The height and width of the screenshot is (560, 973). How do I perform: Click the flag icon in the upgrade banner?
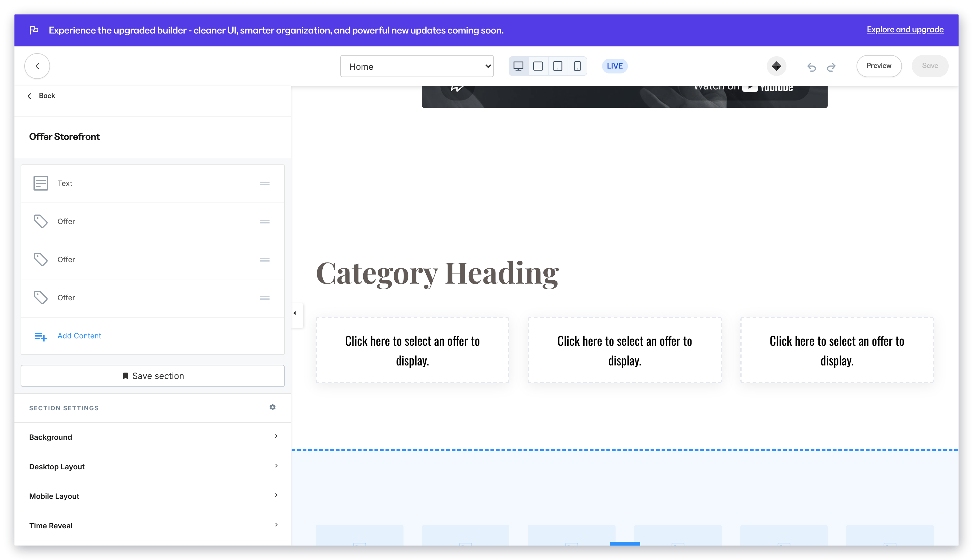(x=34, y=30)
